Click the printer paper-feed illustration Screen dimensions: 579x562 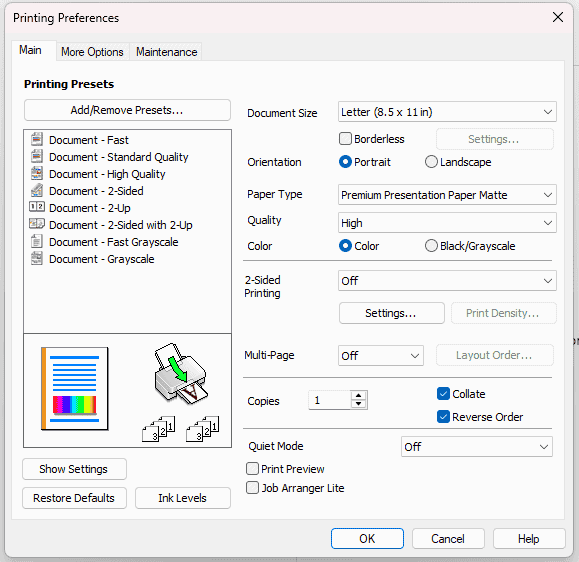(x=181, y=373)
